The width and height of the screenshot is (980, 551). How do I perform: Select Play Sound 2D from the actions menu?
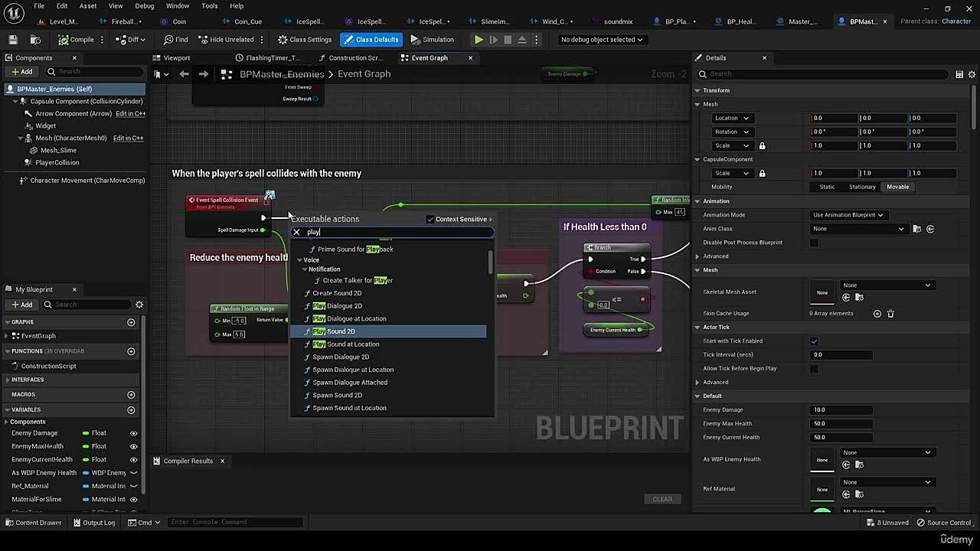pos(337,331)
